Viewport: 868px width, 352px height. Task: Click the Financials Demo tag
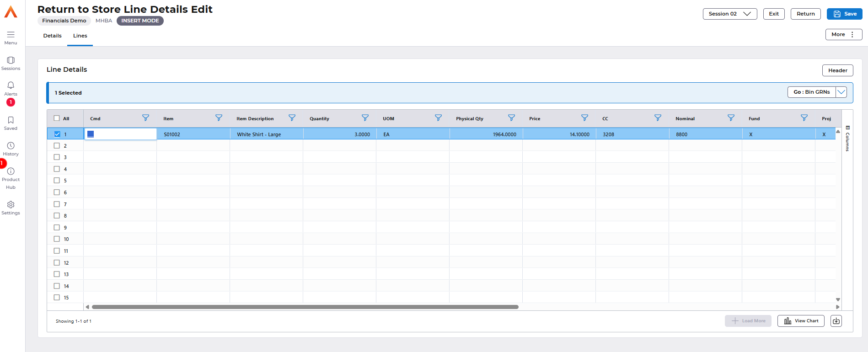click(x=64, y=21)
